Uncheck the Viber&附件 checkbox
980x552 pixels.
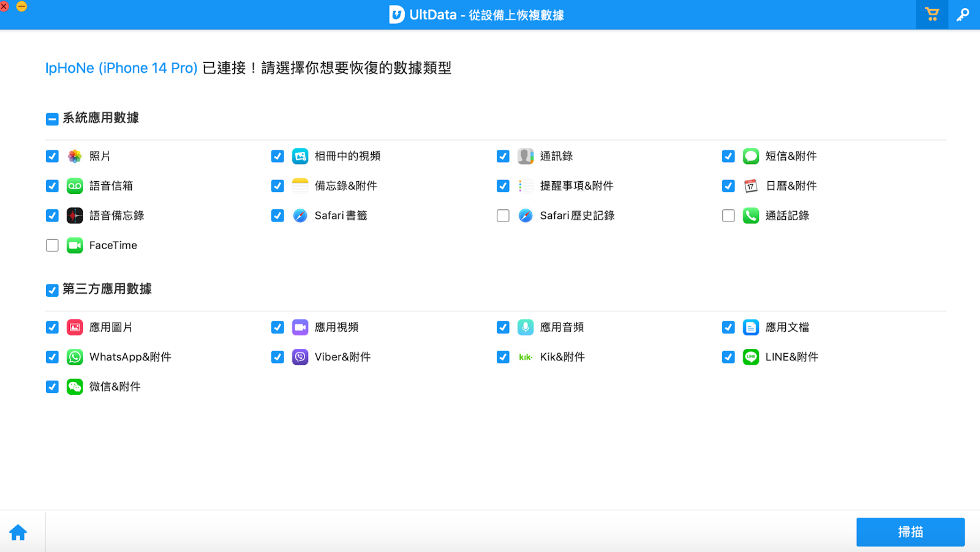pyautogui.click(x=277, y=357)
